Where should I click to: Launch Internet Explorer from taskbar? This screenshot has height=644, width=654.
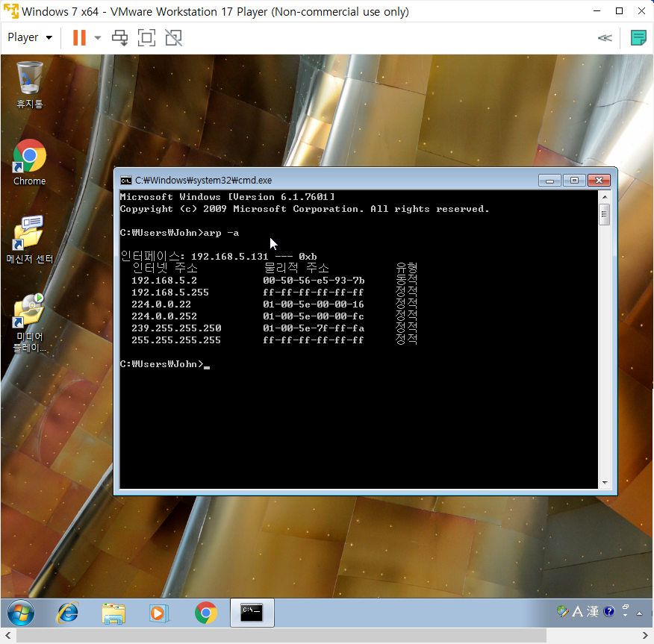point(68,613)
